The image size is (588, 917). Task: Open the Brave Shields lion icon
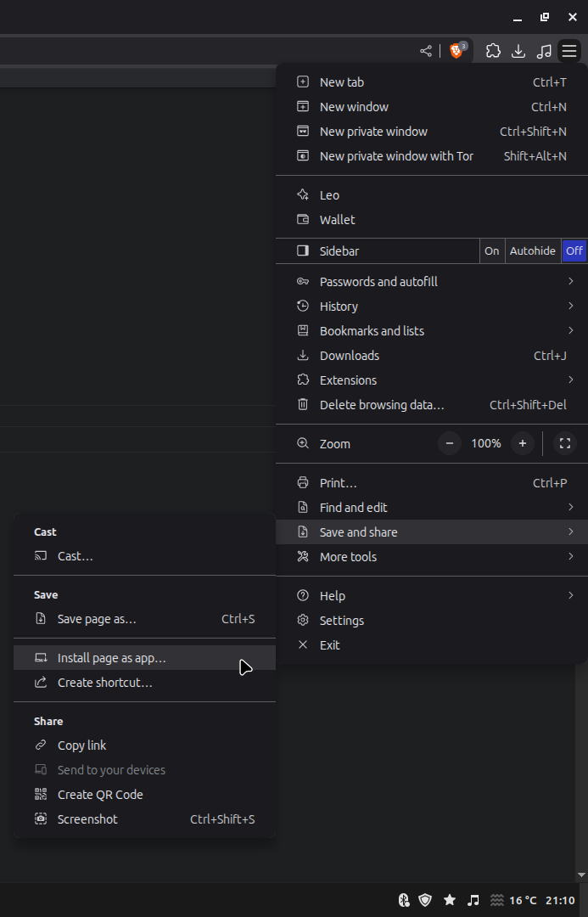(x=456, y=51)
